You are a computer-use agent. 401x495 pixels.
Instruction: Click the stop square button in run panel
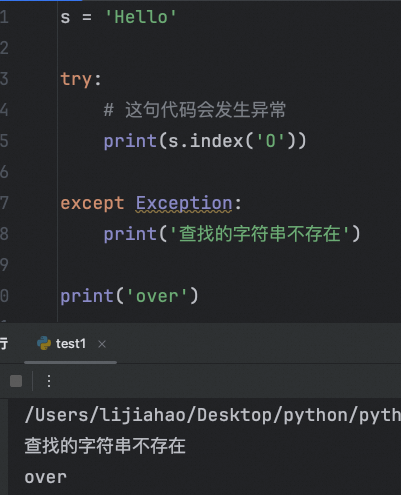pos(16,381)
